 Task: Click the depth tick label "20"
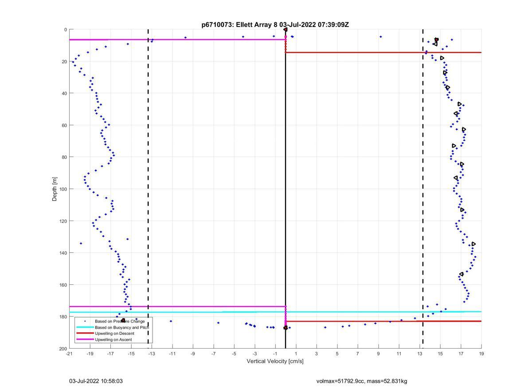(64, 62)
